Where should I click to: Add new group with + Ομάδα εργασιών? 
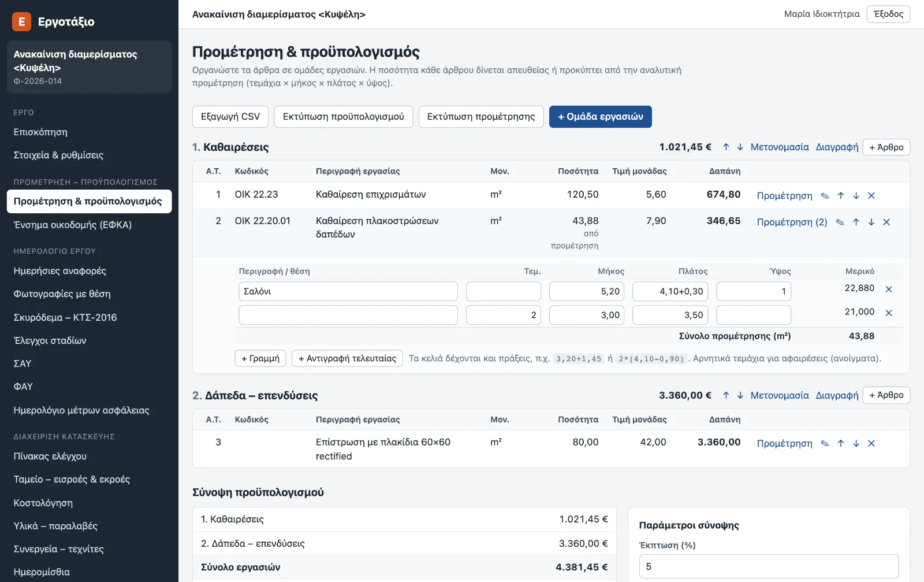point(601,117)
